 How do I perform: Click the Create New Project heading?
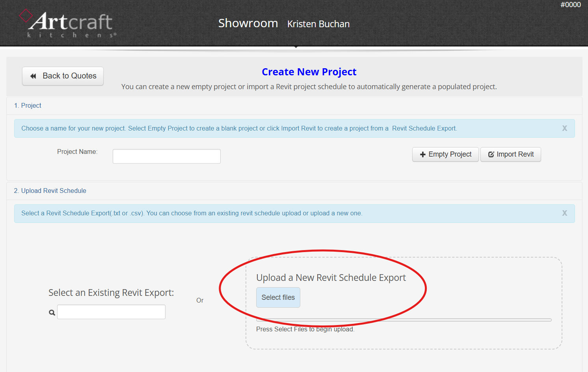click(x=309, y=72)
